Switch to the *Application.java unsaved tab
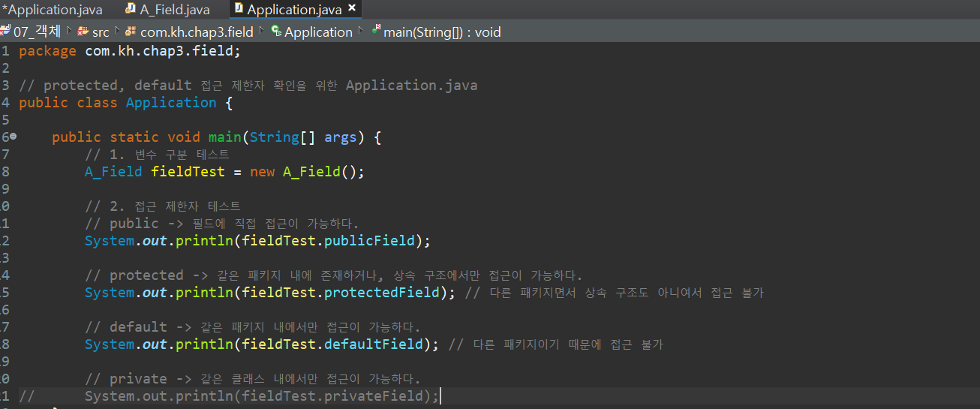The image size is (980, 409). pos(51,10)
